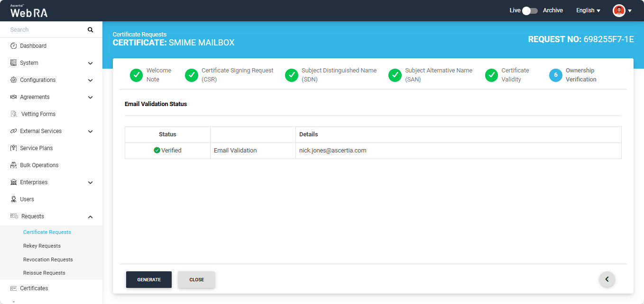
Task: Click the Bulk Operations icon
Action: tap(14, 165)
